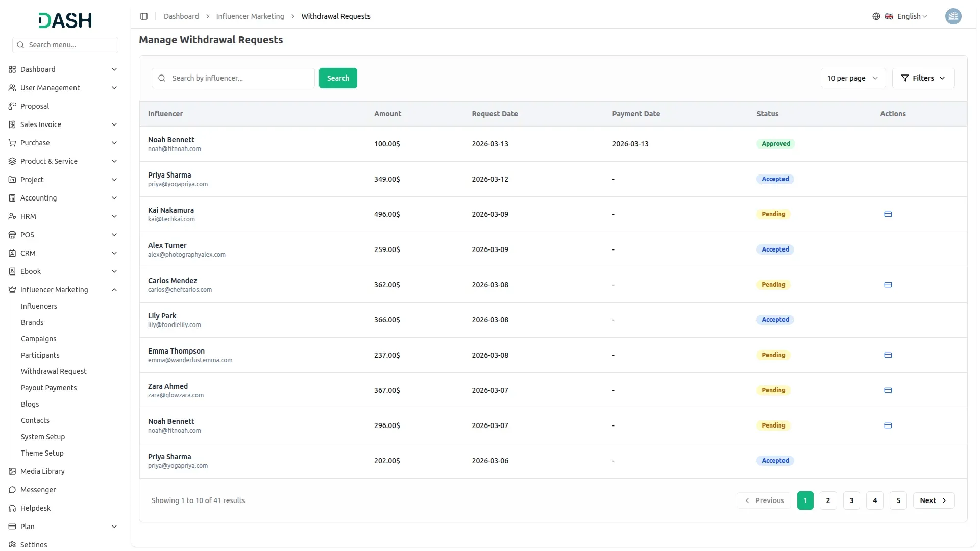Go to Next results page
Screen dimensions: 980x551
click(x=933, y=500)
